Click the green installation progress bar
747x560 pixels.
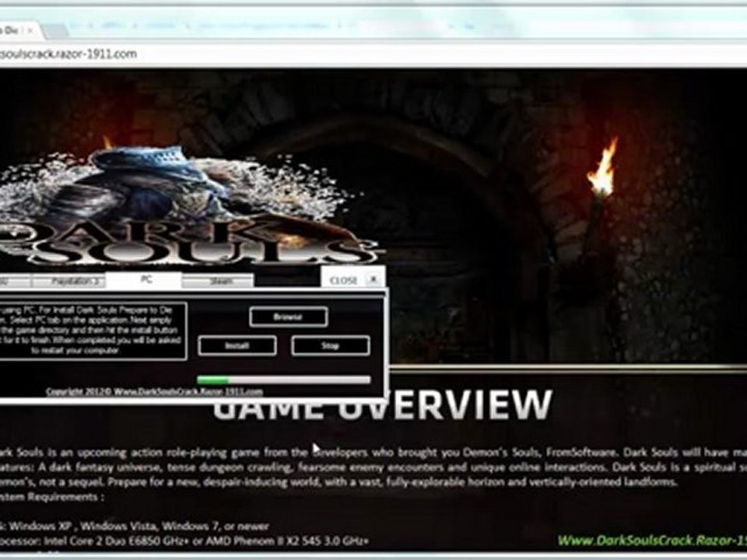click(x=284, y=380)
